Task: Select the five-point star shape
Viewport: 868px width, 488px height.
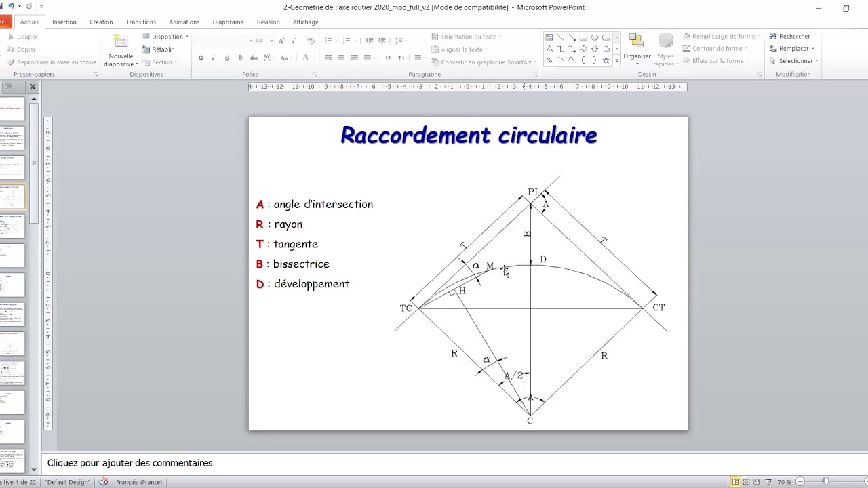Action: point(606,60)
